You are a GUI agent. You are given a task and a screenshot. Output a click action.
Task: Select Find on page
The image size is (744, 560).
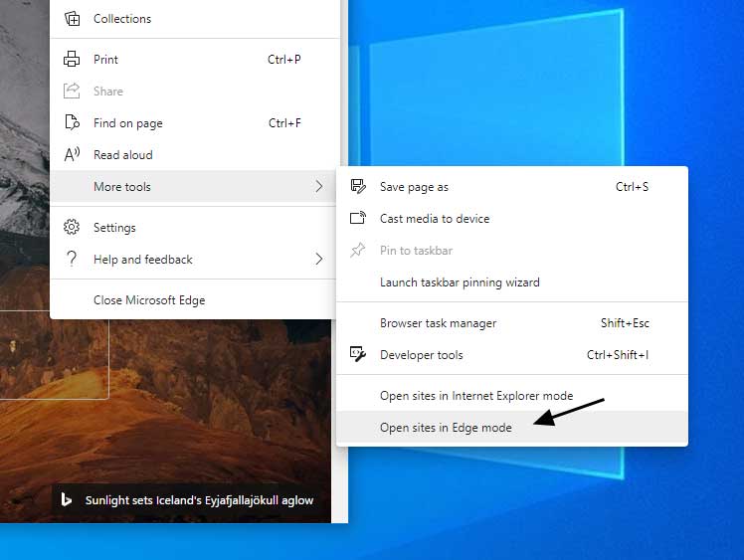tap(195, 123)
